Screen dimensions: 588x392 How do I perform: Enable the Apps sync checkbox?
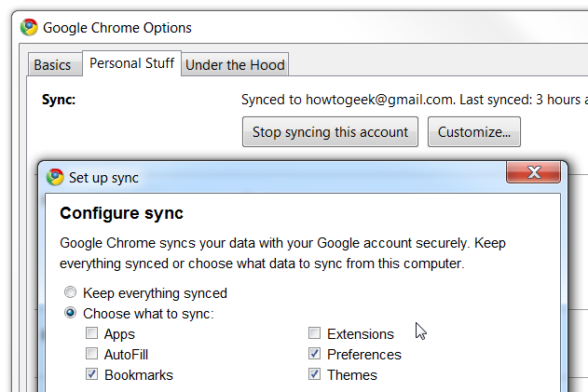[91, 334]
